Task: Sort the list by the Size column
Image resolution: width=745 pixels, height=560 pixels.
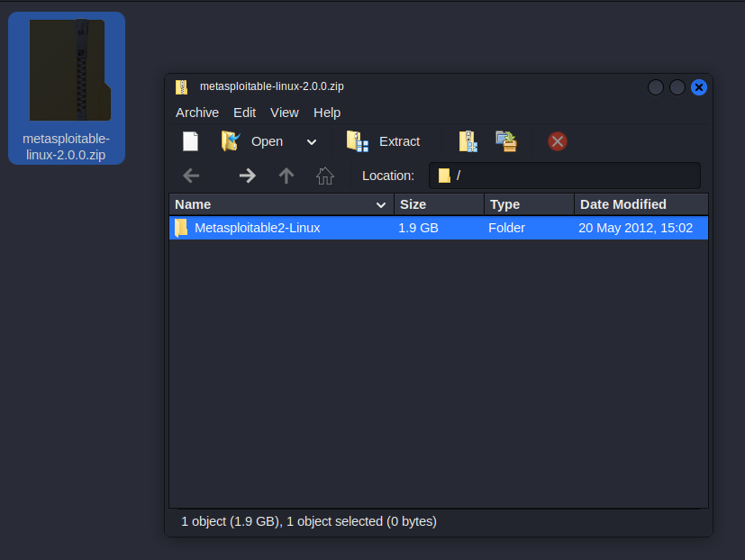Action: (x=439, y=204)
